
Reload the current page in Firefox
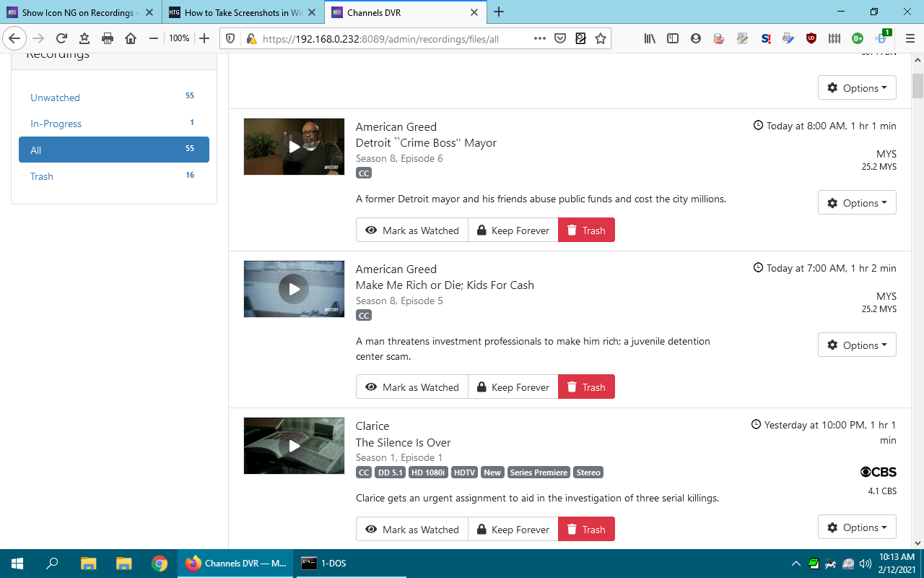[61, 38]
